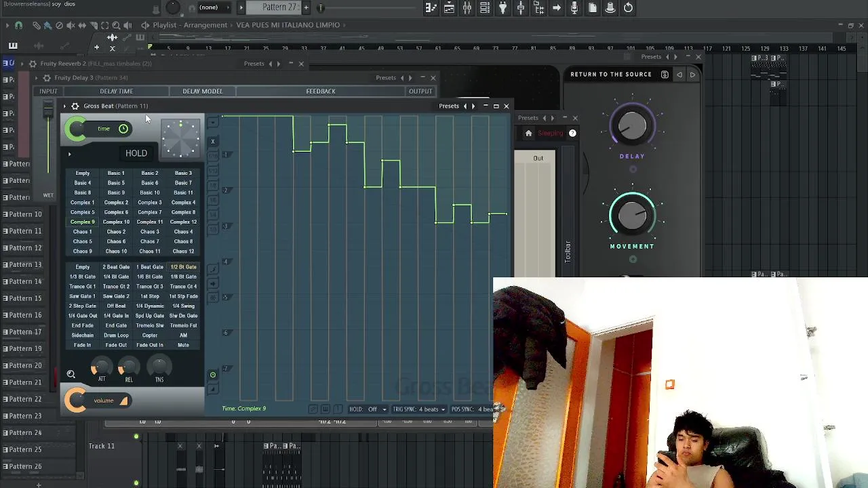
Task: Click the home icon in Sleeping plugin window
Action: click(x=529, y=134)
